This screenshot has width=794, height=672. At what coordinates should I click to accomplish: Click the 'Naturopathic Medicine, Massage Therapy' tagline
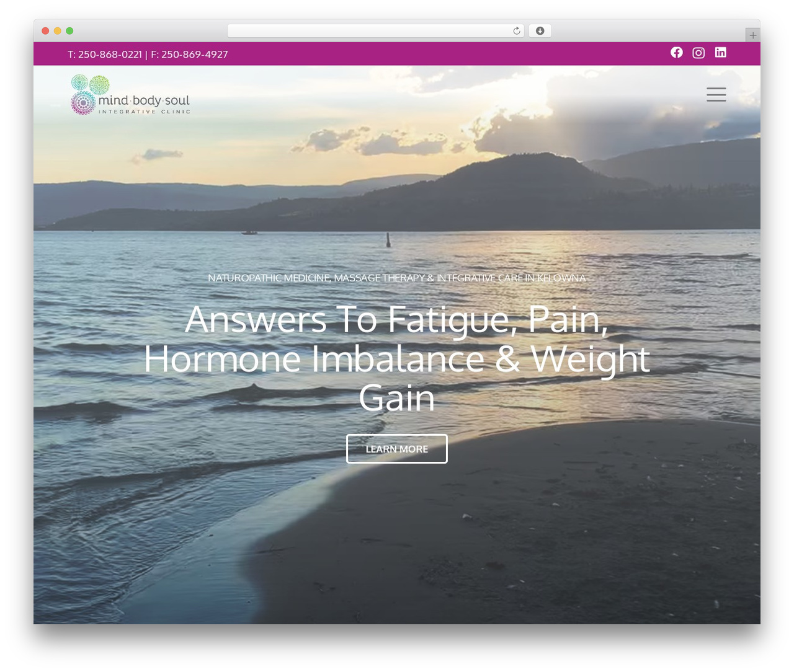[x=397, y=278]
